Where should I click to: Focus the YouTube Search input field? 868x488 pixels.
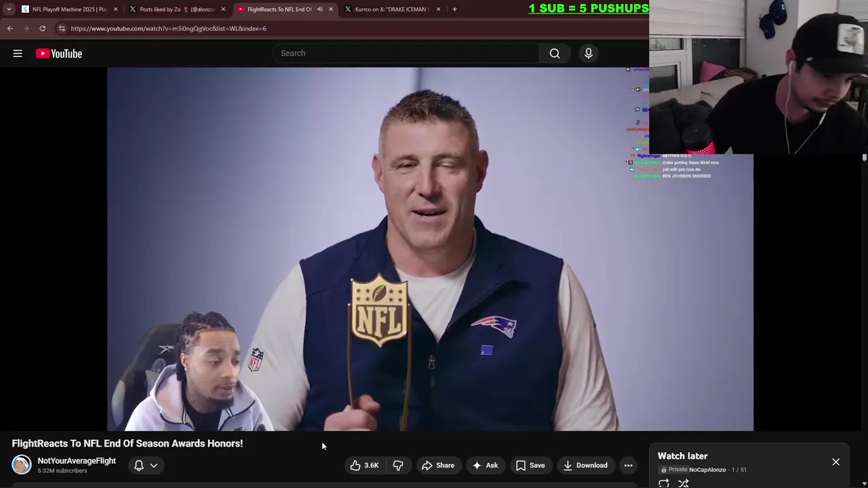point(406,54)
